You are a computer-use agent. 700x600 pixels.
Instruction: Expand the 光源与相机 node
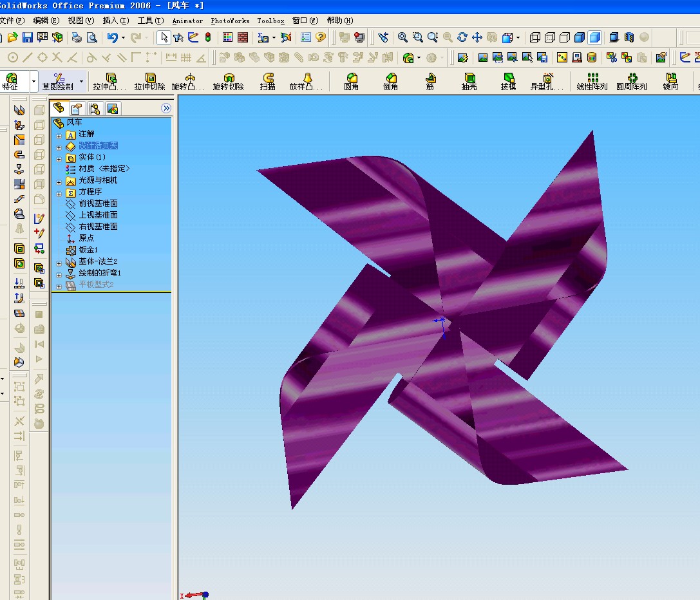point(59,182)
